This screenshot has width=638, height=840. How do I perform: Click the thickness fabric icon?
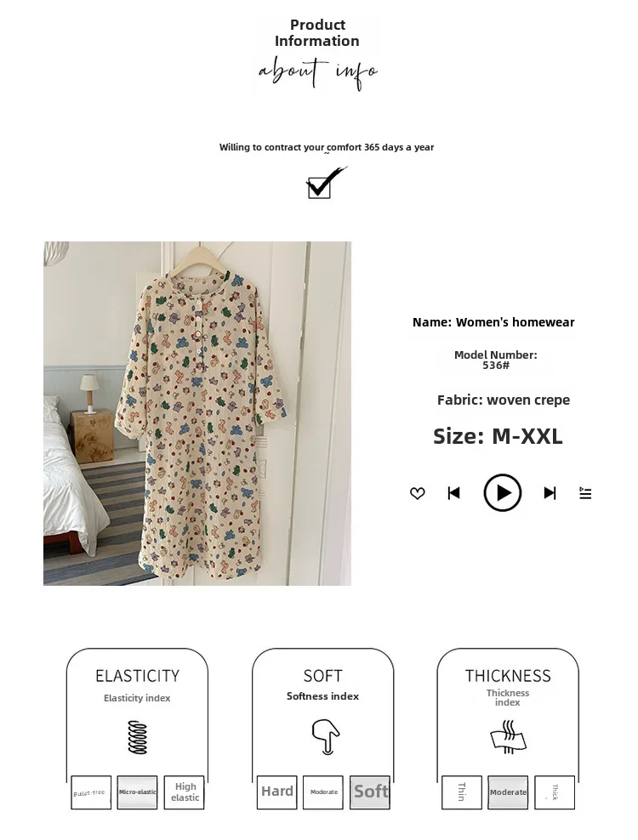click(x=509, y=737)
